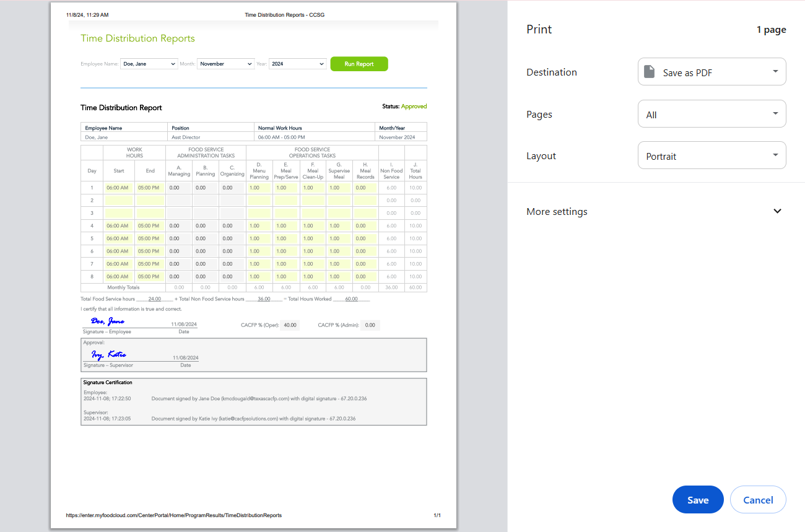Viewport: 805px width, 532px height.
Task: Open the Destination dropdown showing Save as PDF
Action: point(712,72)
